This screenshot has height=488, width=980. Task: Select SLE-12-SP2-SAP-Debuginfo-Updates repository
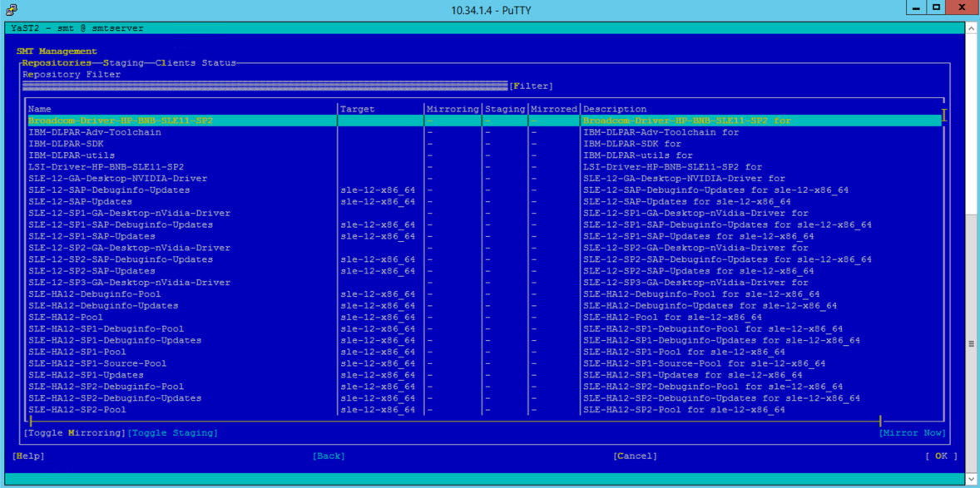121,259
